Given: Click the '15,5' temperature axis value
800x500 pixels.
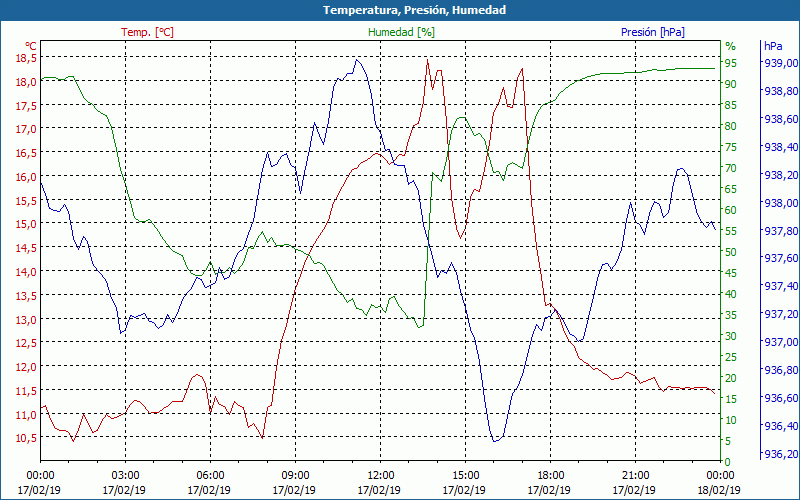Looking at the screenshot, I should [28, 201].
